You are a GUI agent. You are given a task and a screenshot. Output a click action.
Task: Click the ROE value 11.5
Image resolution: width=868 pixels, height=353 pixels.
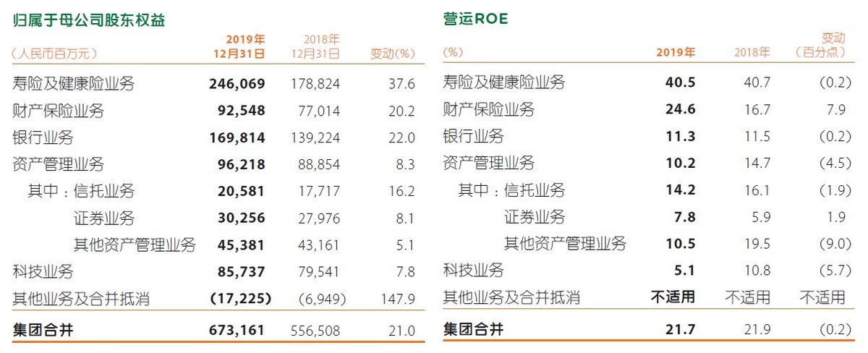coord(757,137)
